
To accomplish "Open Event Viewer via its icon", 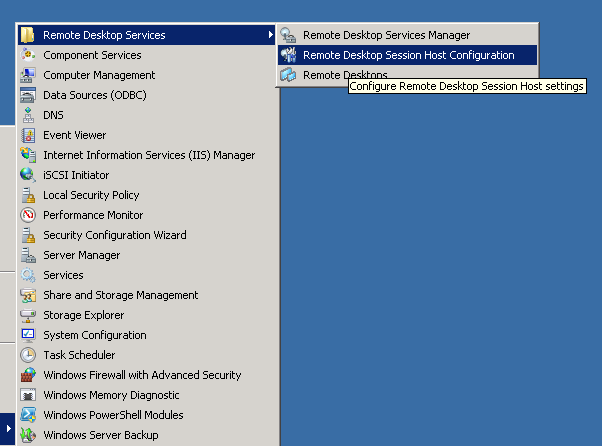I will pyautogui.click(x=28, y=135).
